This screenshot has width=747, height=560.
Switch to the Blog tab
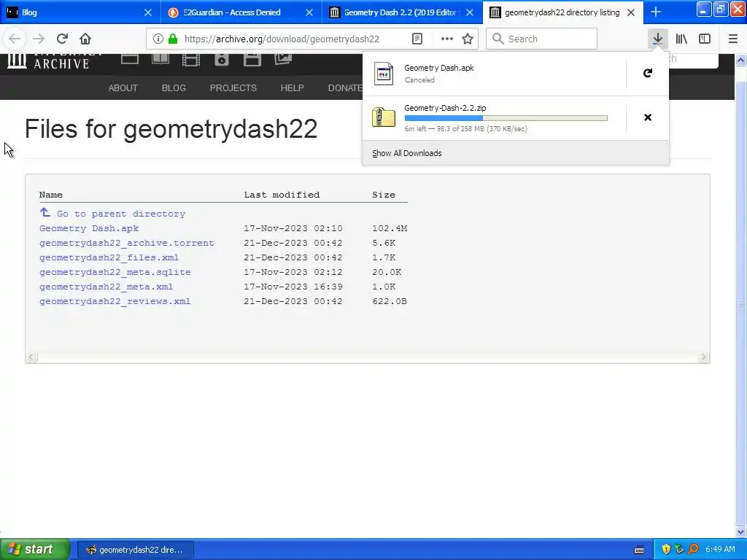79,12
